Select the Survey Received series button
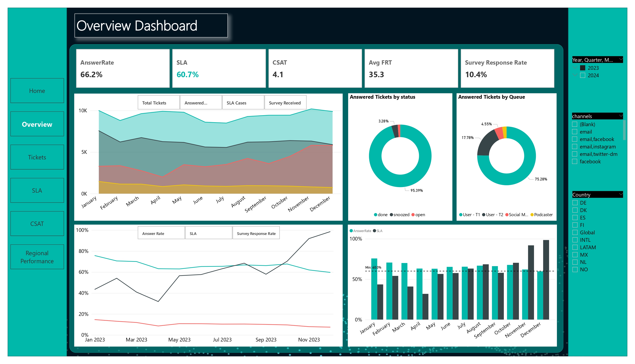The image size is (635, 364). pos(285,102)
